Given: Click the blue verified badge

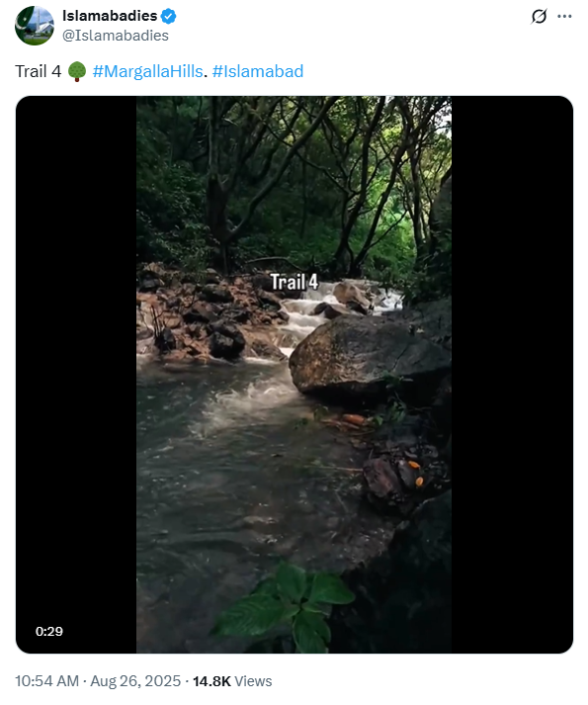Looking at the screenshot, I should pos(169,16).
